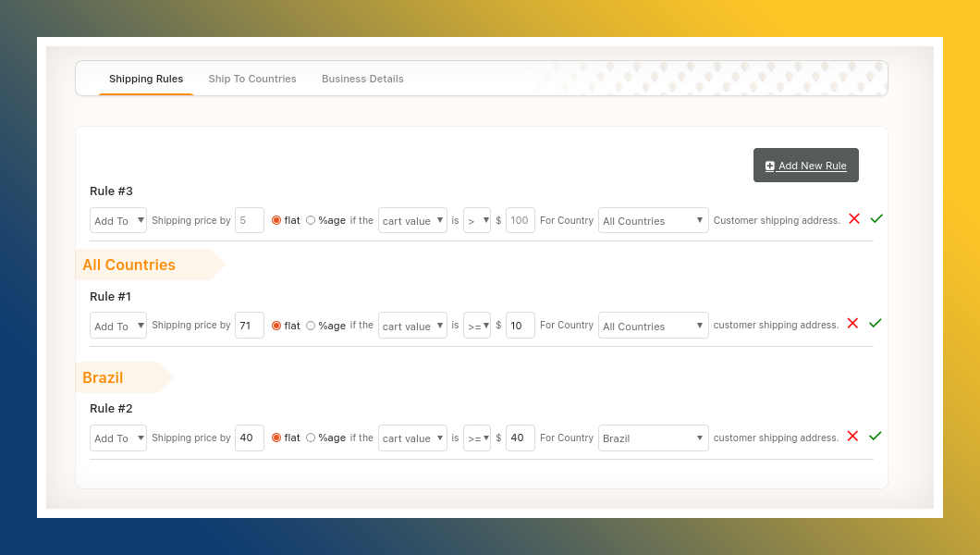Open All Countries dropdown in Rule #1

[653, 326]
